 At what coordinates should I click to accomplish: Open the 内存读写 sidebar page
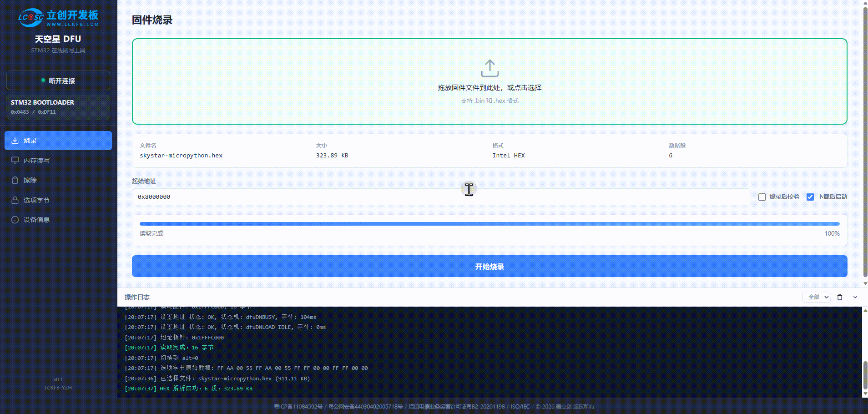tap(58, 161)
